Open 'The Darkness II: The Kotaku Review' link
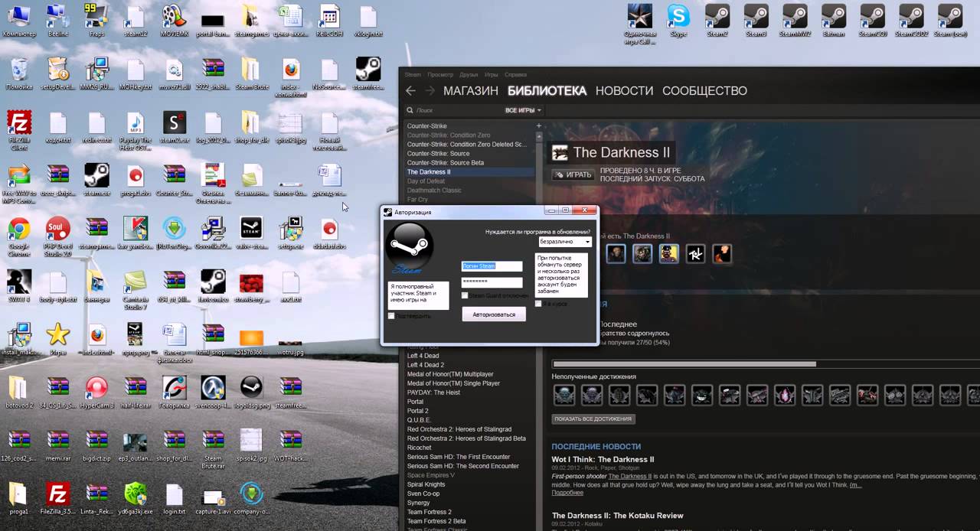The image size is (980, 531). point(618,516)
